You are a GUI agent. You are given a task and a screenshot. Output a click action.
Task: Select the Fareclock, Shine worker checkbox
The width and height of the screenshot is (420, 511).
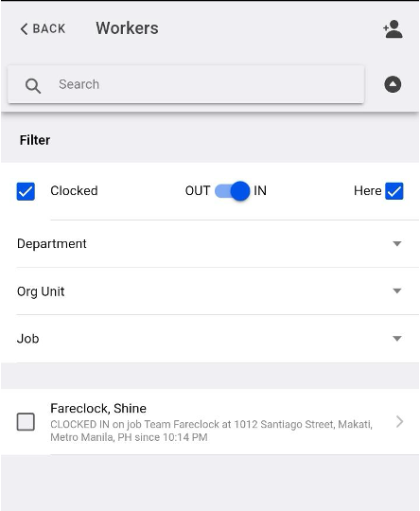26,422
